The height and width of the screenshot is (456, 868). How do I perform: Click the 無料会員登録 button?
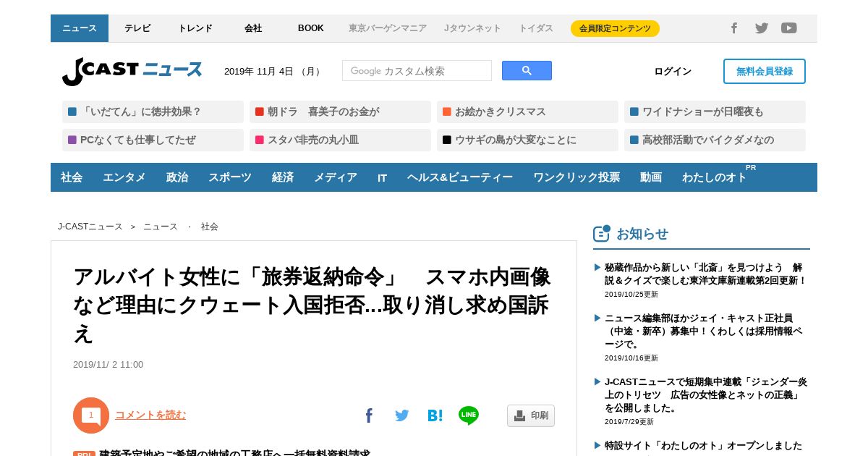point(765,71)
